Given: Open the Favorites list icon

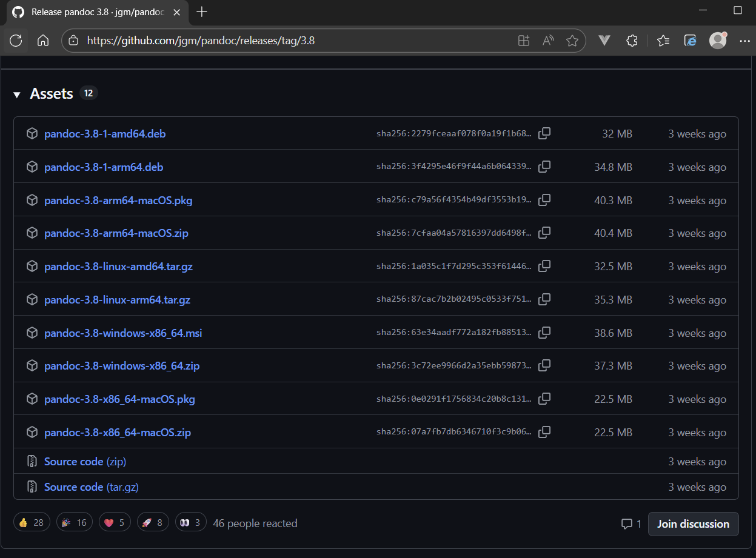Looking at the screenshot, I should click(663, 41).
